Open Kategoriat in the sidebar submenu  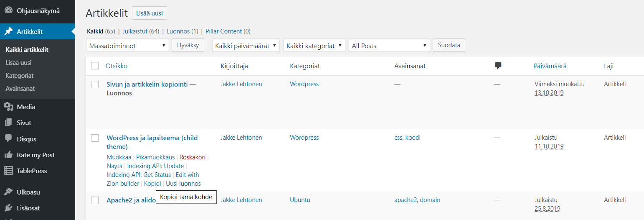[x=20, y=76]
